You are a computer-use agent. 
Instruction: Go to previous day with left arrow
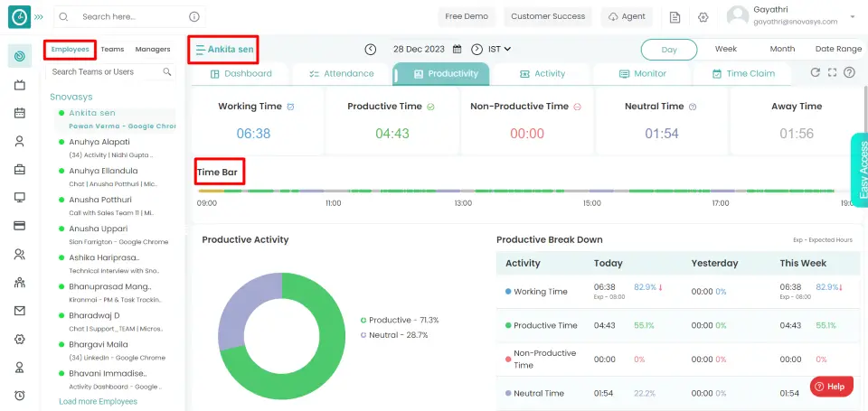pyautogui.click(x=371, y=49)
